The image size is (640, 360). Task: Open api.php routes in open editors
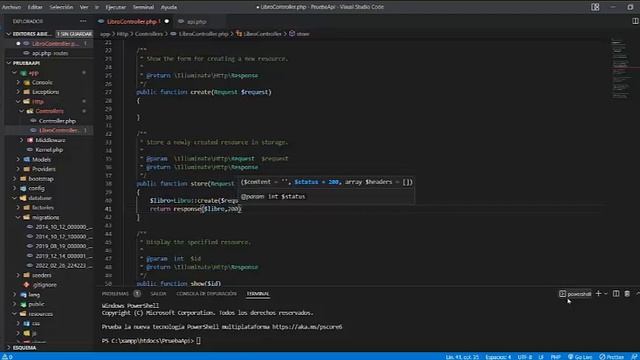(x=49, y=53)
